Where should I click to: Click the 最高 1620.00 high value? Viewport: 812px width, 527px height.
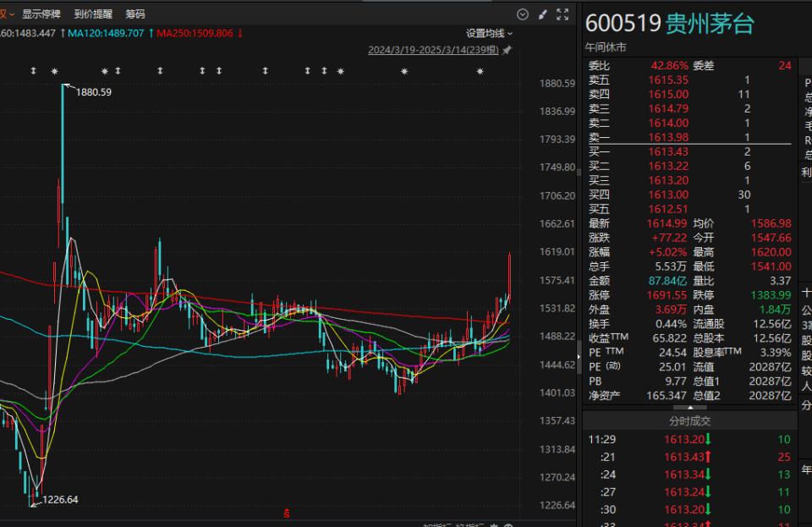[771, 252]
